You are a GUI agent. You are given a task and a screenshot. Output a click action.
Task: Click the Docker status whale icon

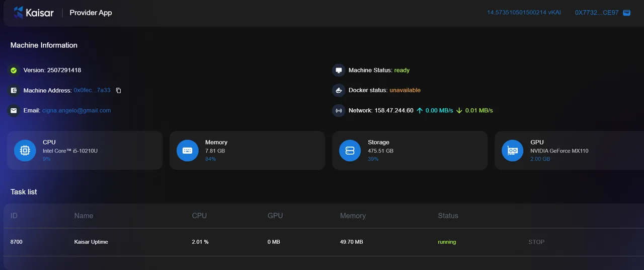click(339, 90)
